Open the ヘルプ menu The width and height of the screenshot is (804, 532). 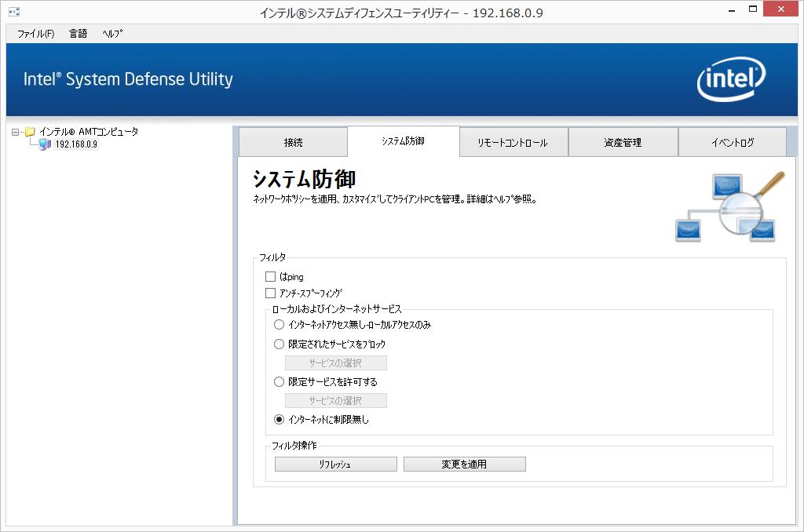(112, 34)
